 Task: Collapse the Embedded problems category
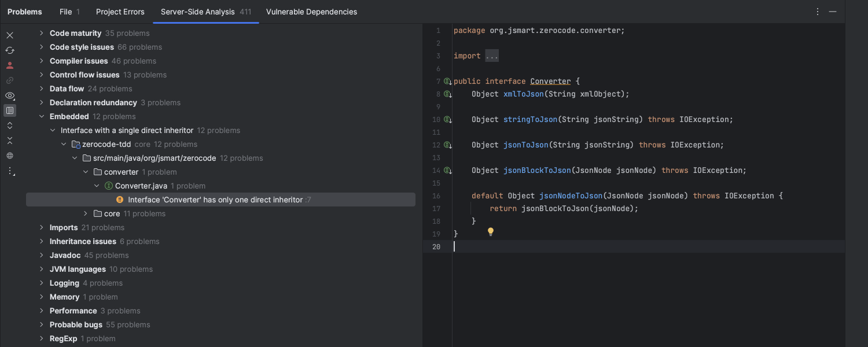click(x=42, y=117)
